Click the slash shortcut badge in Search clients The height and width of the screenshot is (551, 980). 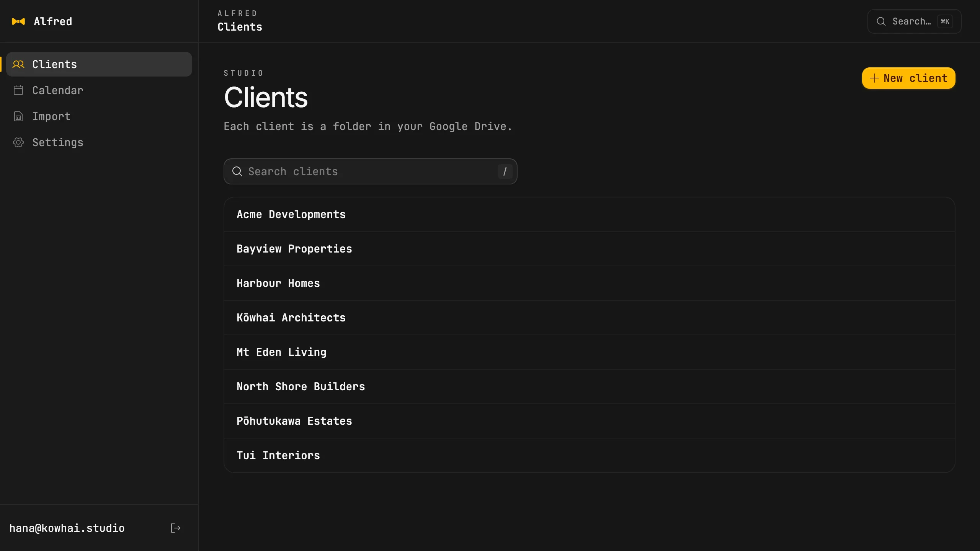coord(505,171)
